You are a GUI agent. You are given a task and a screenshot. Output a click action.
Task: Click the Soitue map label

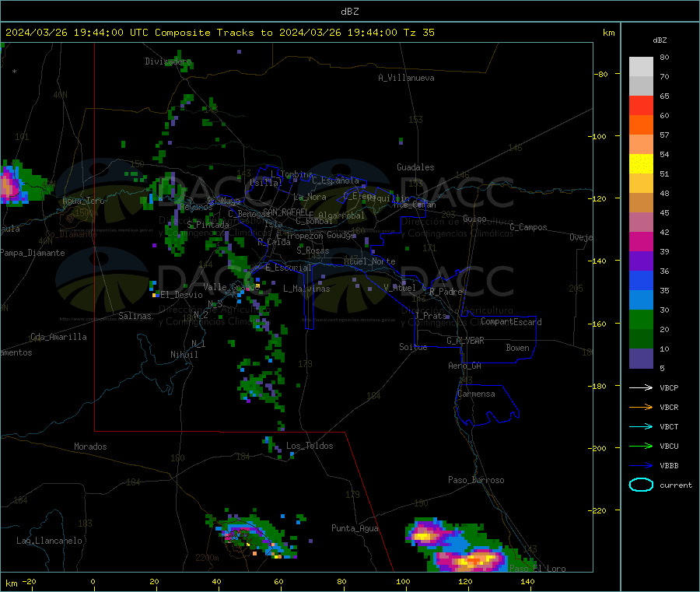pos(413,347)
